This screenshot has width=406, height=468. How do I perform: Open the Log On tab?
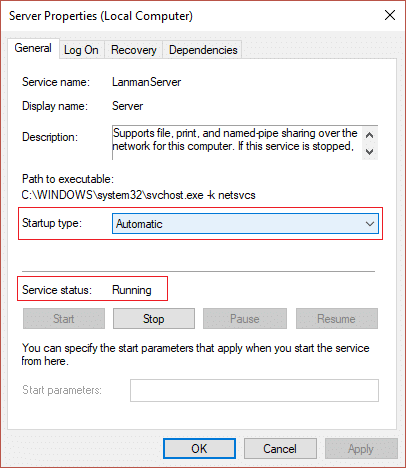pos(81,50)
